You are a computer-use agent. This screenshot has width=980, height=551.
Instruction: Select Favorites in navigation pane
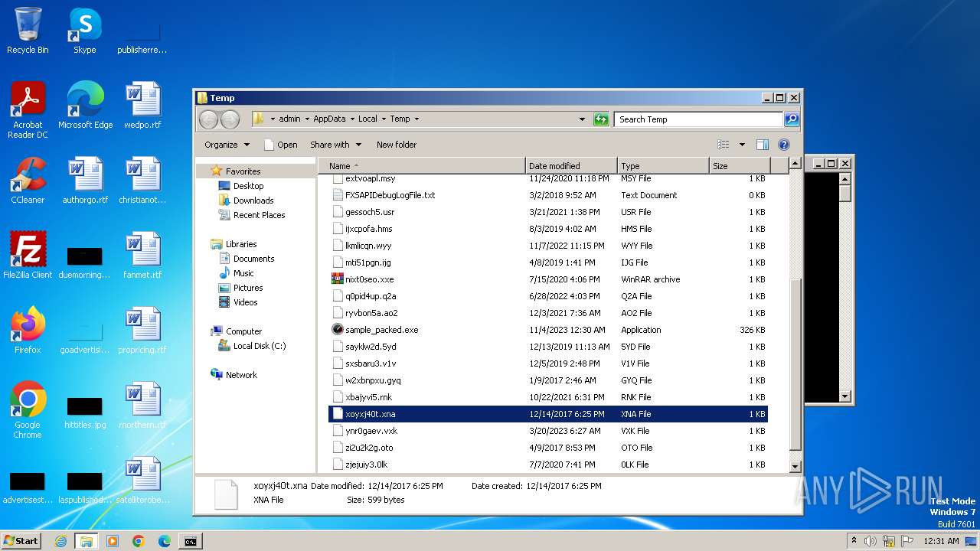243,171
